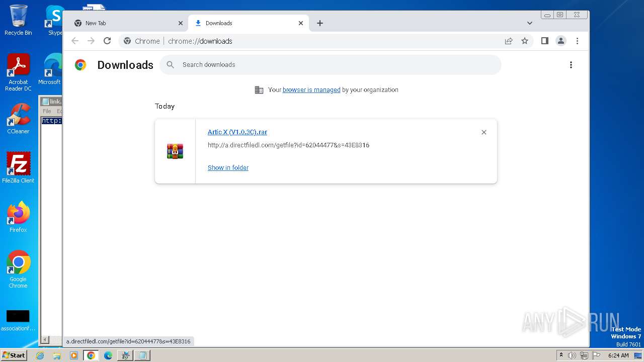The image size is (644, 362).
Task: Open the Artic X (V1.0.3C).rar file link
Action: [x=237, y=132]
